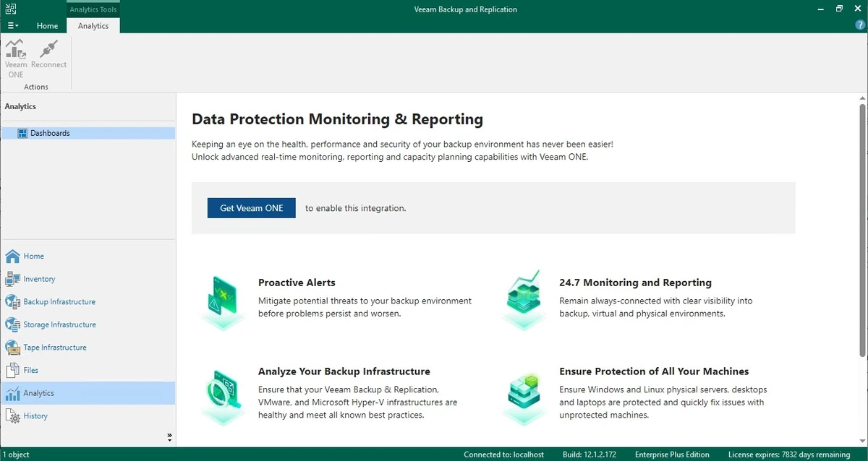Select Analytics in the navigation pane
The image size is (868, 461).
pos(88,393)
